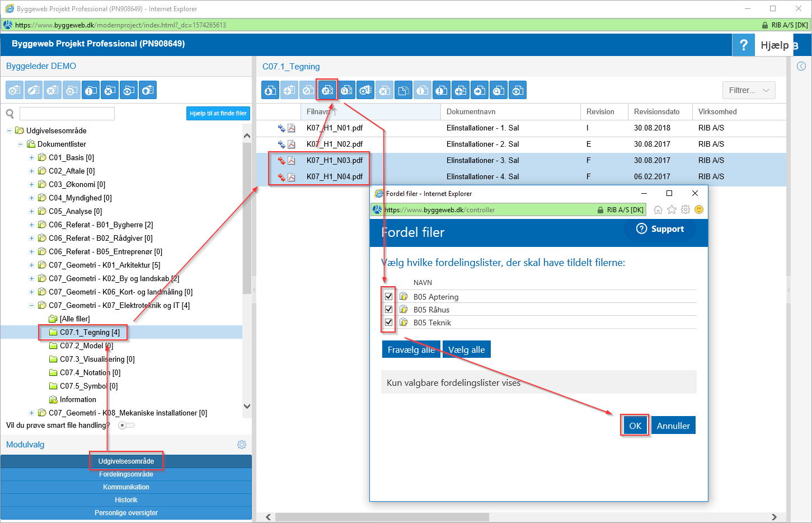The width and height of the screenshot is (812, 523).
Task: Uncheck the B05 Råhus distribution list
Action: pos(388,309)
